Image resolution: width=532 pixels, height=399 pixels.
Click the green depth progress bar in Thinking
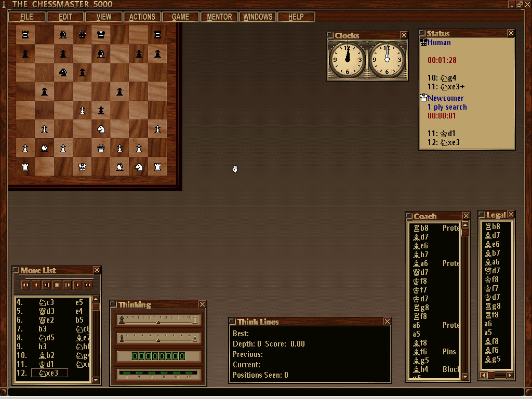pos(158,374)
